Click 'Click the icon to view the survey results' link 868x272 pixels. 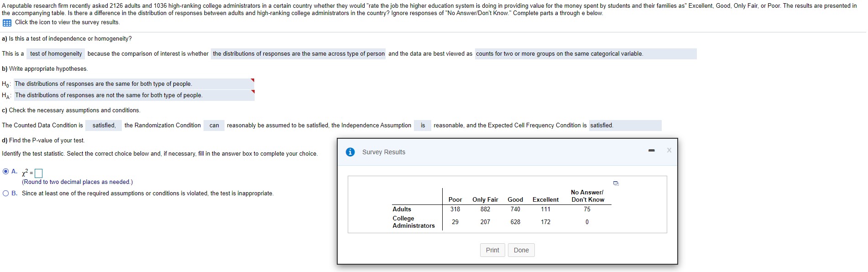click(x=67, y=22)
